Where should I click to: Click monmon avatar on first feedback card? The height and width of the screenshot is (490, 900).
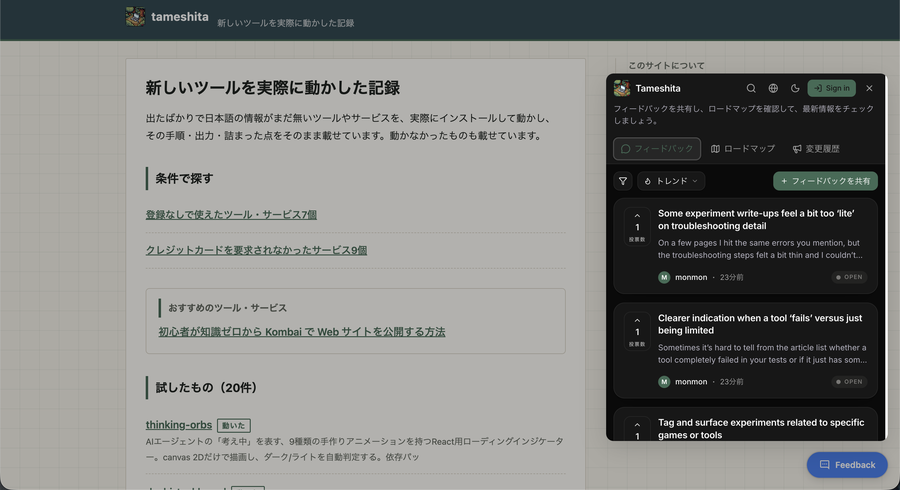pyautogui.click(x=664, y=277)
